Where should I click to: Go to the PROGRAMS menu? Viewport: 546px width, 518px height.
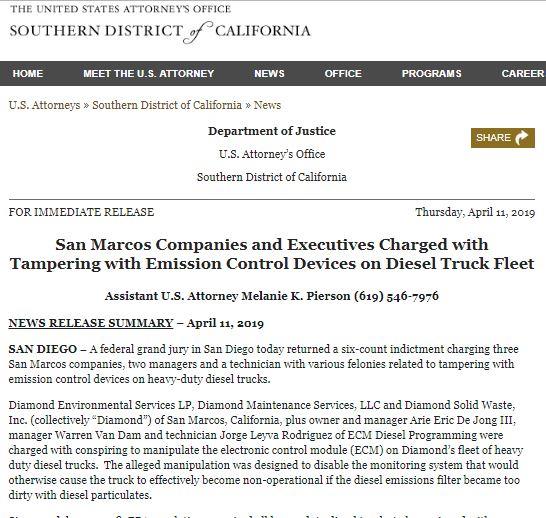(431, 73)
